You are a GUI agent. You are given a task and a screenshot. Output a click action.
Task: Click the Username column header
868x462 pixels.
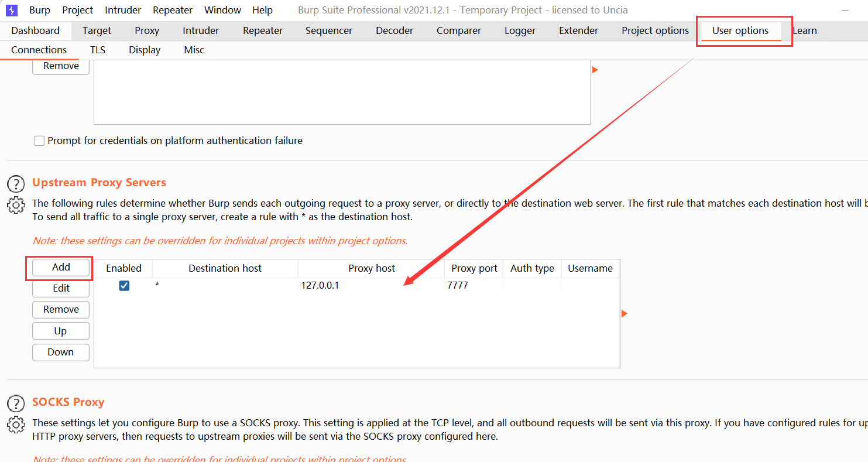[590, 268]
